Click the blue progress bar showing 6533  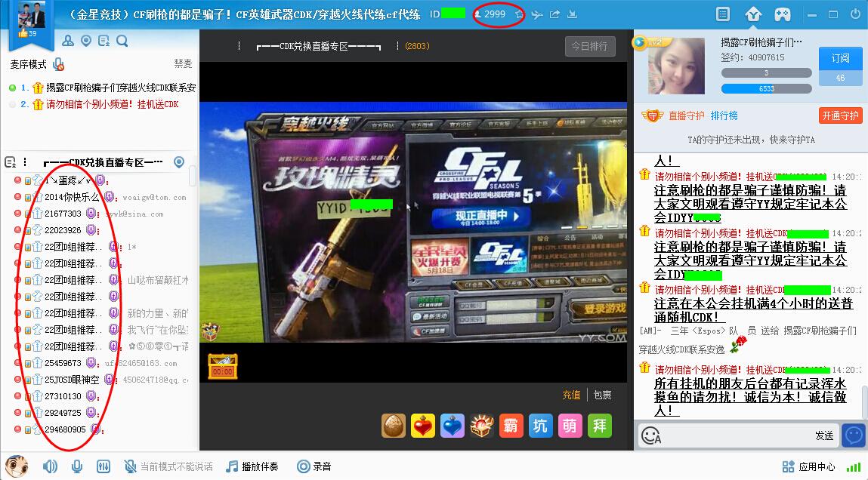(x=766, y=88)
